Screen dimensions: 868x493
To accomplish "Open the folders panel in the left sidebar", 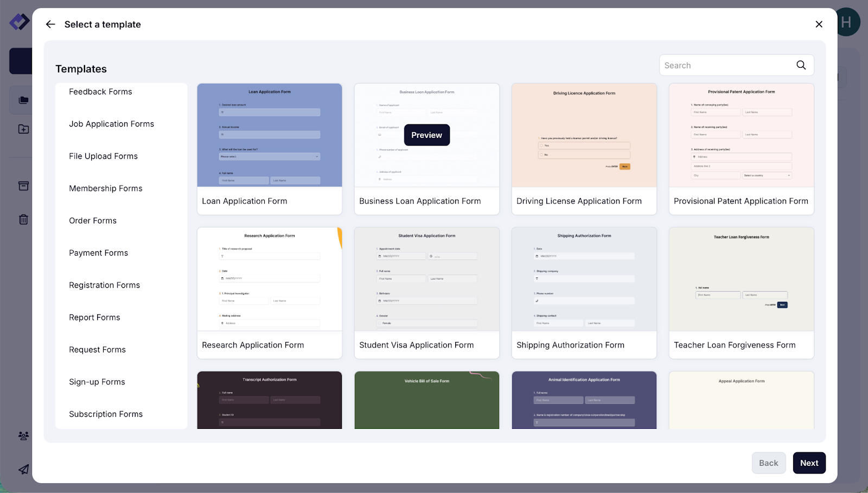I will (23, 100).
